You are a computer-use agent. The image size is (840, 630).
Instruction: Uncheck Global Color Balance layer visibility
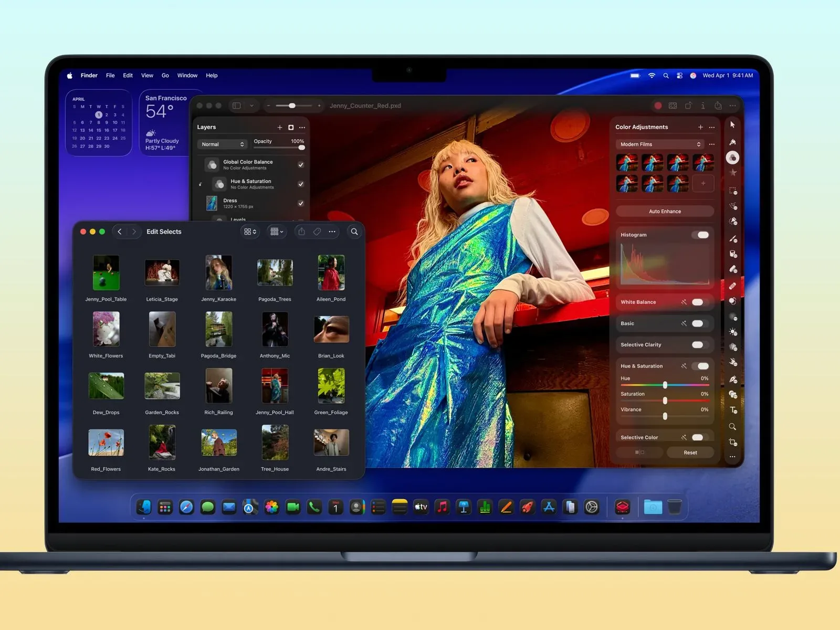tap(301, 165)
